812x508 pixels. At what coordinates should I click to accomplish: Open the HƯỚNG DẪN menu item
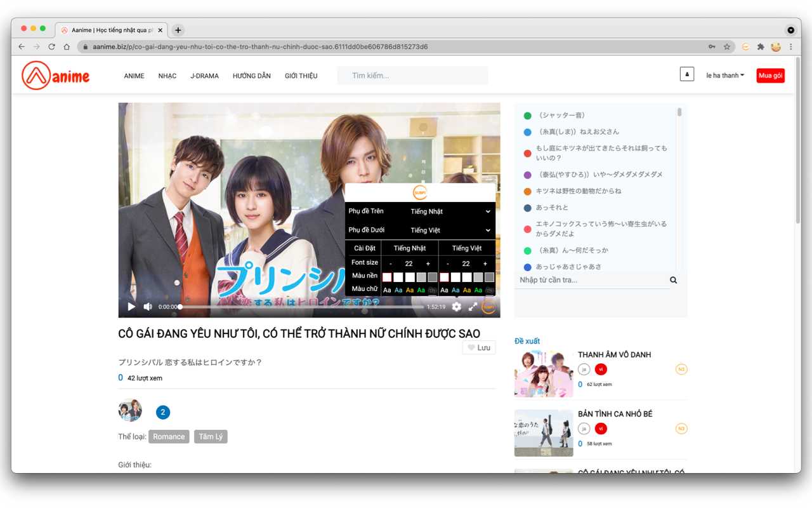(x=251, y=76)
